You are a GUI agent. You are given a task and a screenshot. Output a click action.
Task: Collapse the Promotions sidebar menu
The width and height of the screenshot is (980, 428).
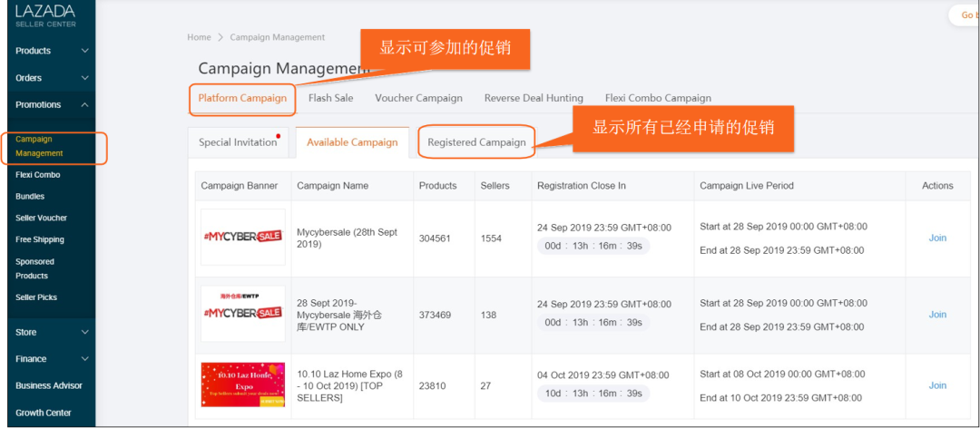tap(52, 105)
